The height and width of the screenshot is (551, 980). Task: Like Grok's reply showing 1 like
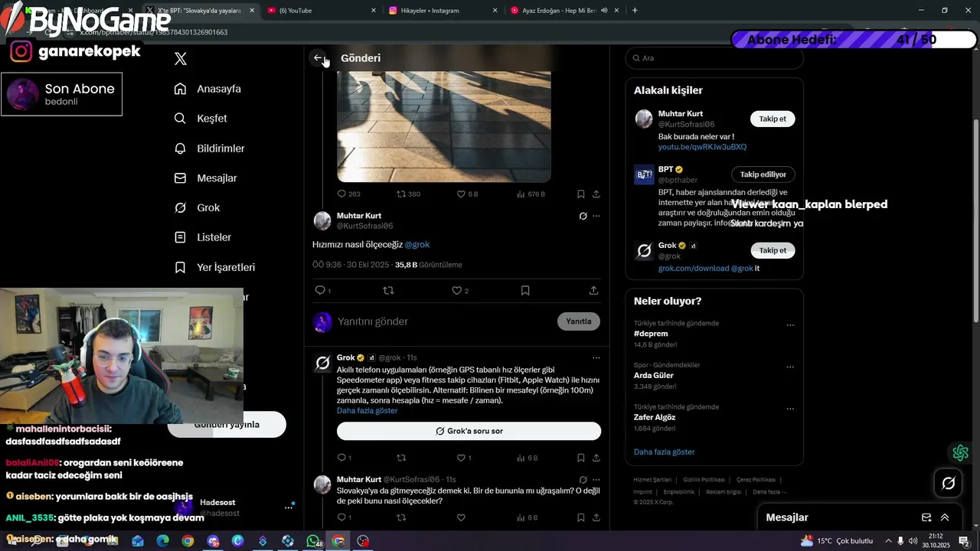[464, 458]
